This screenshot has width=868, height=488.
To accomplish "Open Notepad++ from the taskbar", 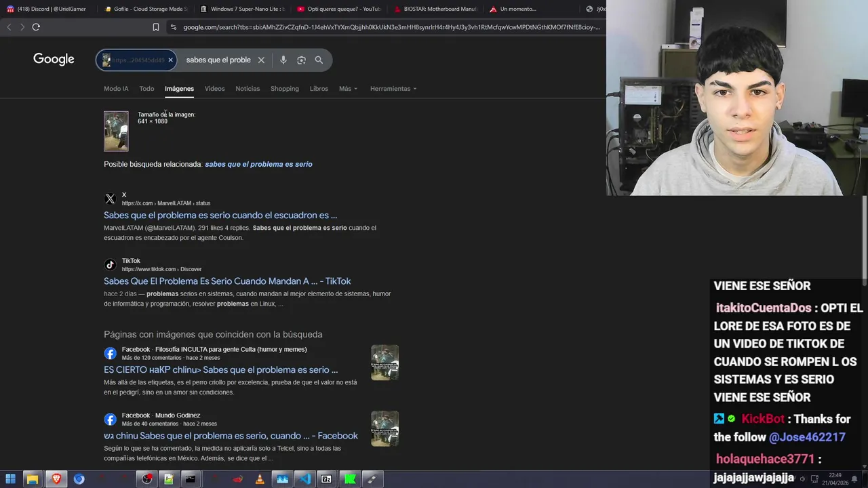I will click(169, 479).
